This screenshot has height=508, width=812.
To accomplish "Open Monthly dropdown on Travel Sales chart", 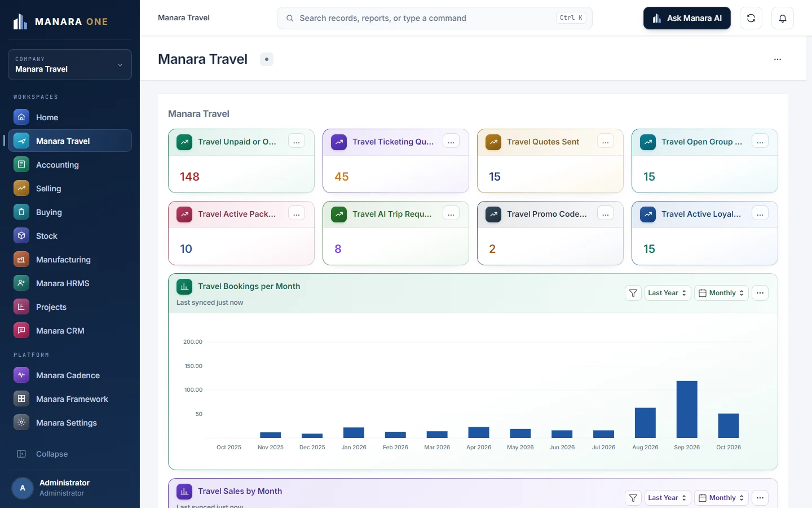I will point(721,498).
